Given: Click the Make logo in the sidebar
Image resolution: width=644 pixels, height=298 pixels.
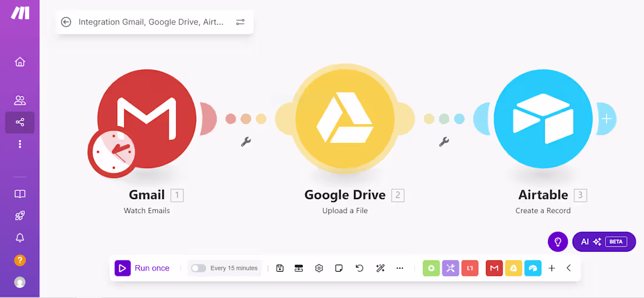Looking at the screenshot, I should pyautogui.click(x=20, y=13).
